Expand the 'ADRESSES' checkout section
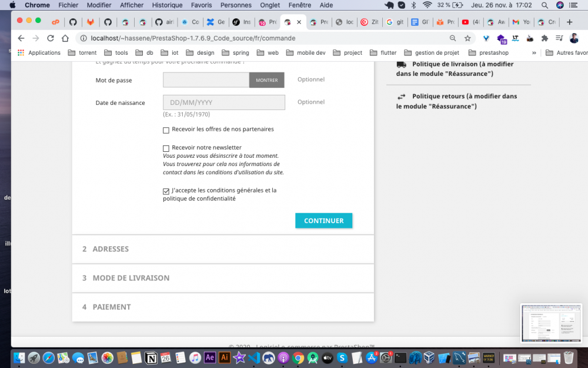 click(110, 248)
